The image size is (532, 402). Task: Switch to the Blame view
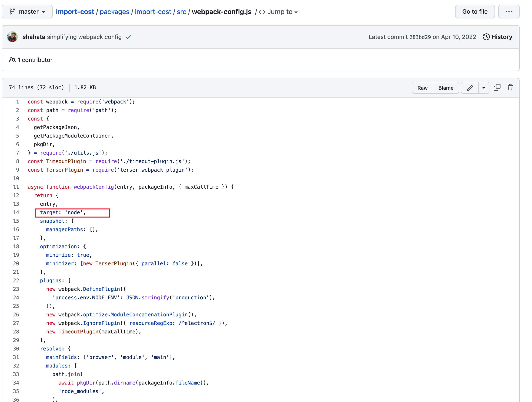pos(446,88)
